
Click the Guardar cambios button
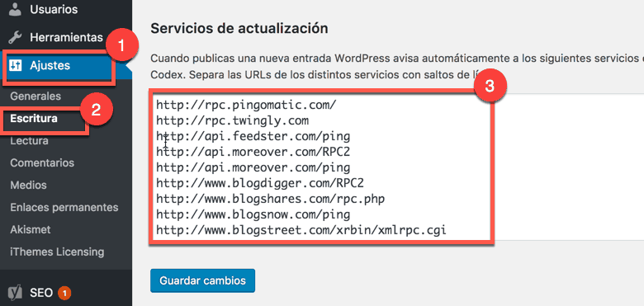click(202, 281)
